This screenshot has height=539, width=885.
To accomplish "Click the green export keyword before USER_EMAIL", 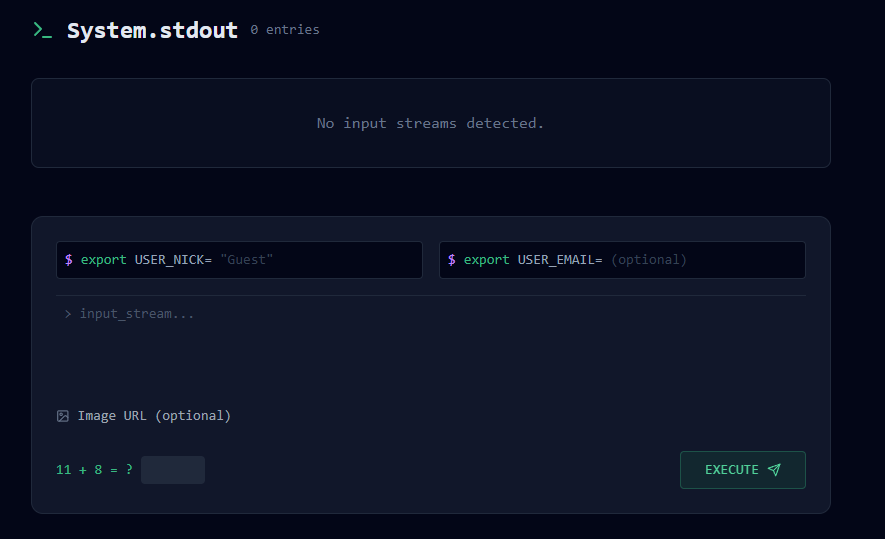I will point(487,260).
